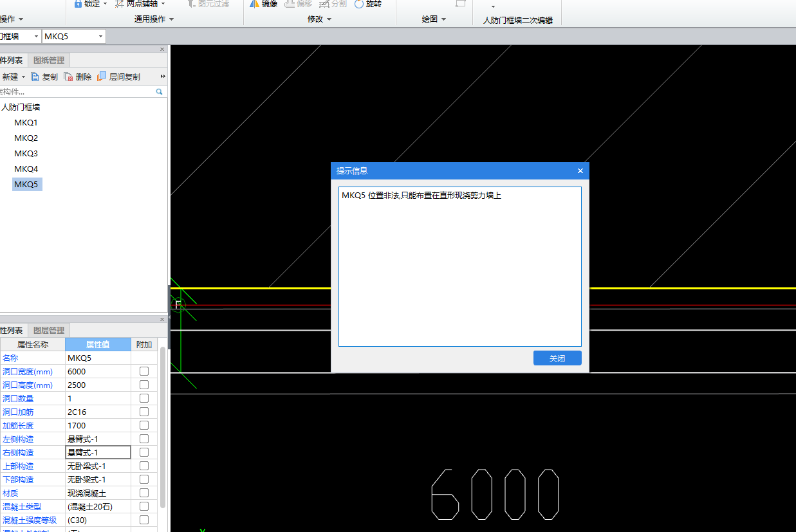Expand the 修改 group menu
Viewport: 796px width, 532px height.
pos(329,19)
